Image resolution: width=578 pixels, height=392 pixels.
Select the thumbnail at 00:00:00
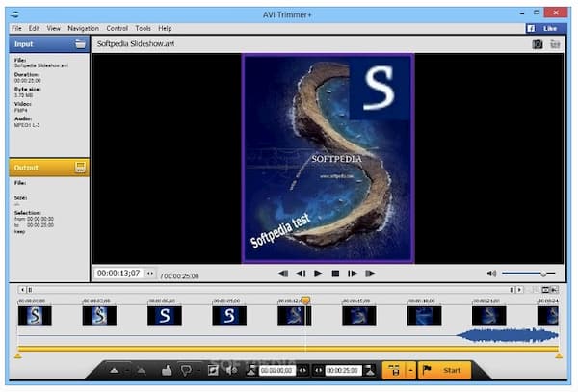point(35,316)
